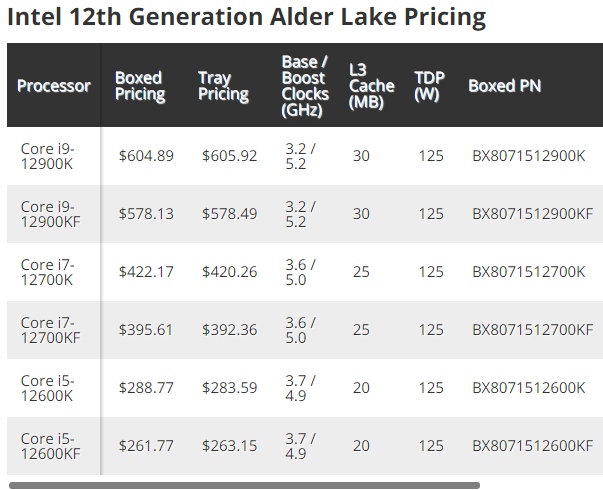The width and height of the screenshot is (603, 490).
Task: Click the $604.89 boxed price
Action: pyautogui.click(x=146, y=156)
